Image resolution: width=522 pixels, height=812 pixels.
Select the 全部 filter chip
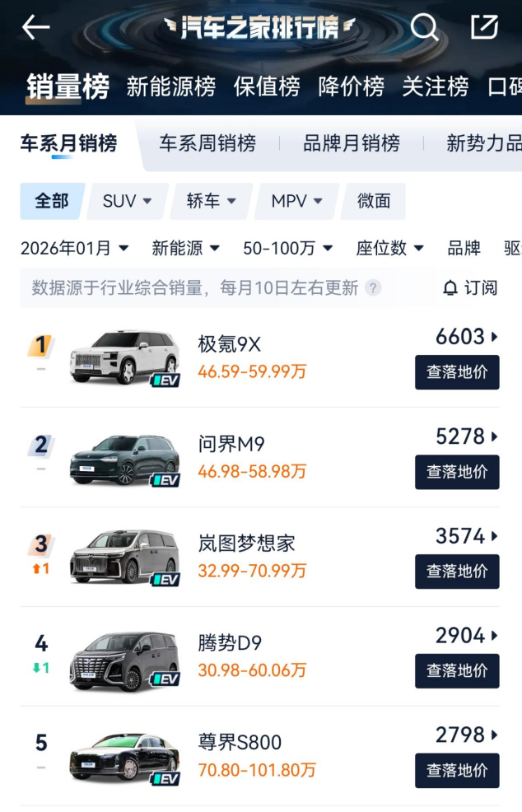click(x=52, y=201)
